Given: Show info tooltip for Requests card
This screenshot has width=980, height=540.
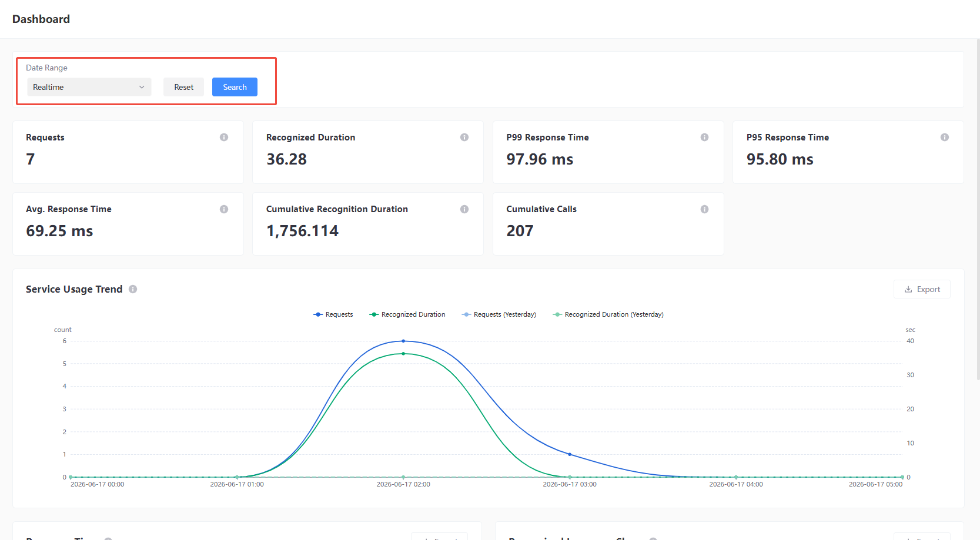Looking at the screenshot, I should click(224, 137).
